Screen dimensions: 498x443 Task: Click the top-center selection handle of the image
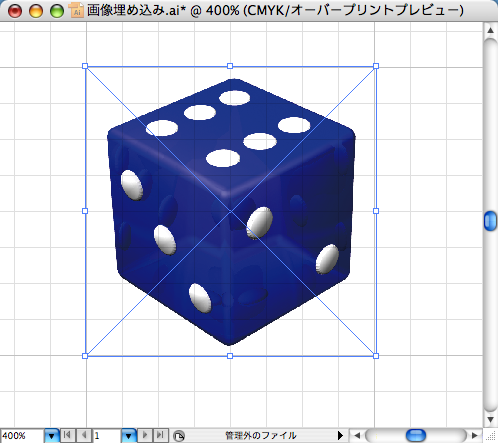[230, 66]
